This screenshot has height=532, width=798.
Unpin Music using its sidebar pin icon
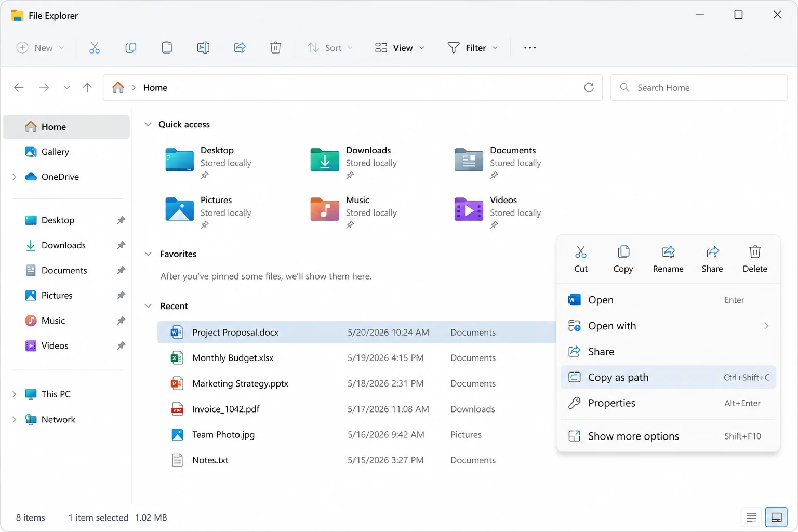(x=121, y=321)
